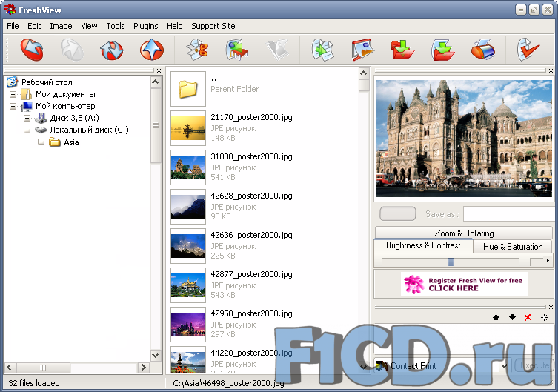Viewport: 558px width, 392px height.
Task: Click the blank button left of Save as
Action: (397, 214)
